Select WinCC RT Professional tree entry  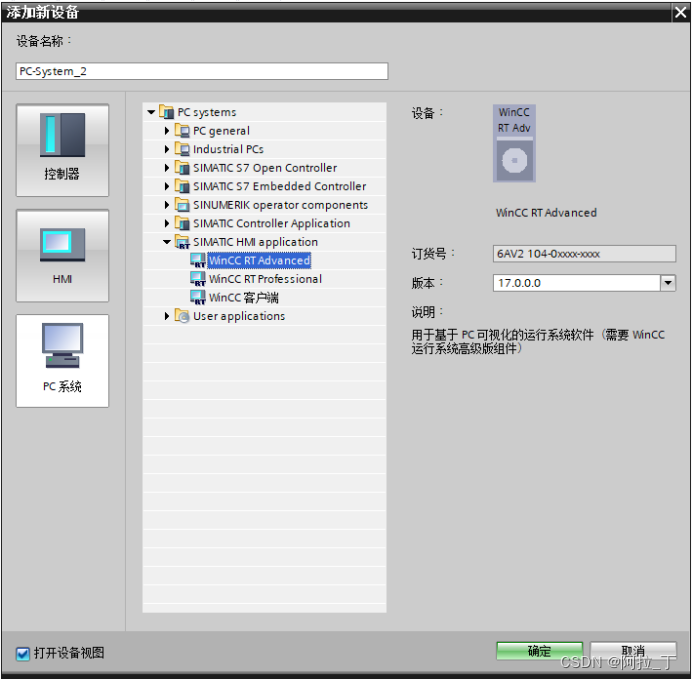tap(265, 279)
